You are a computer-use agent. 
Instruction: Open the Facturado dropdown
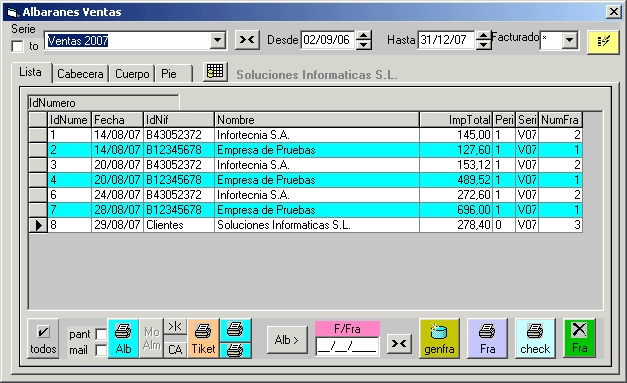click(570, 40)
